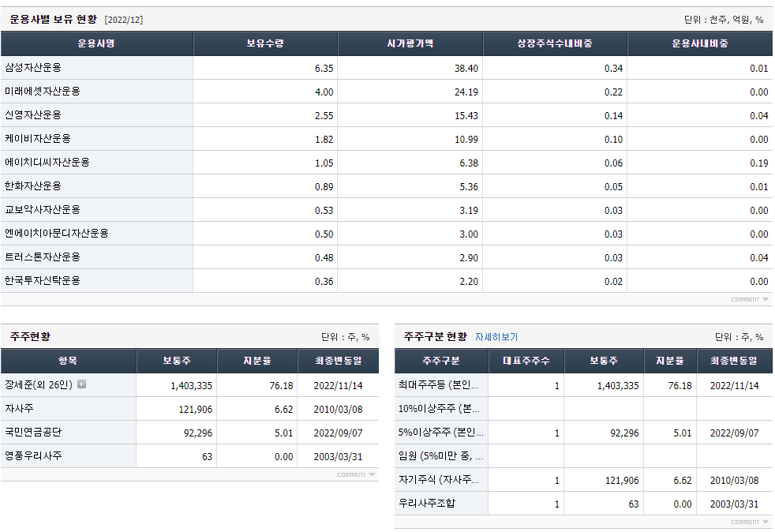This screenshot has width=775, height=532.
Task: Select the 엔에이치아문디자산운용 row name
Action: (56, 234)
